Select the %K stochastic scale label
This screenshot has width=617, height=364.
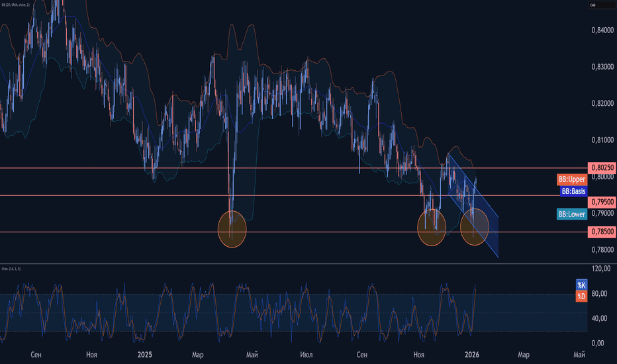[581, 285]
